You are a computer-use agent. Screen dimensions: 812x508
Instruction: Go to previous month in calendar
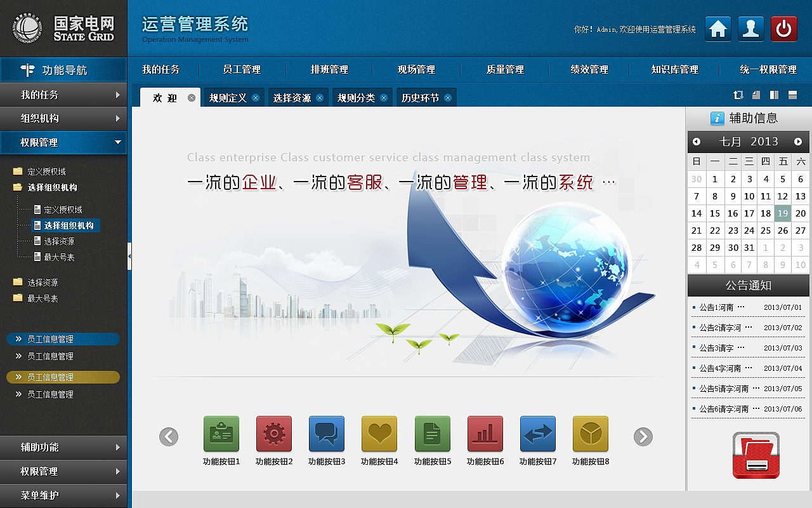(x=697, y=142)
